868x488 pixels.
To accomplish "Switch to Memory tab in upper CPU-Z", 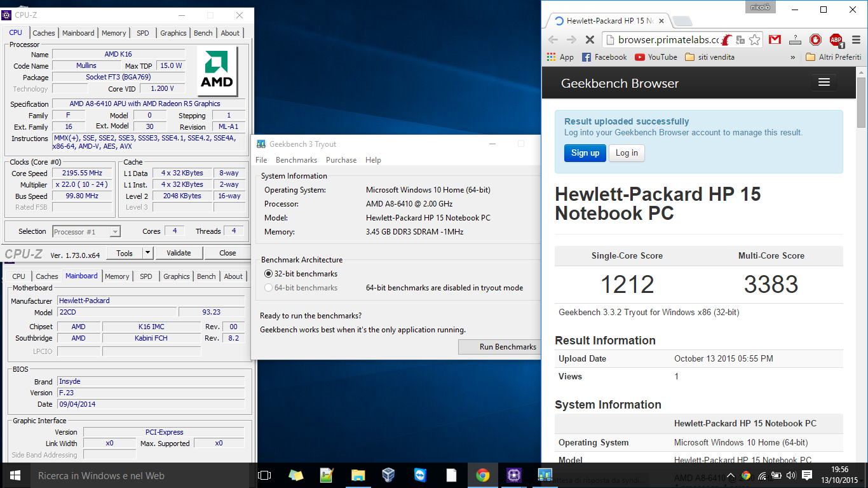I will pyautogui.click(x=114, y=33).
